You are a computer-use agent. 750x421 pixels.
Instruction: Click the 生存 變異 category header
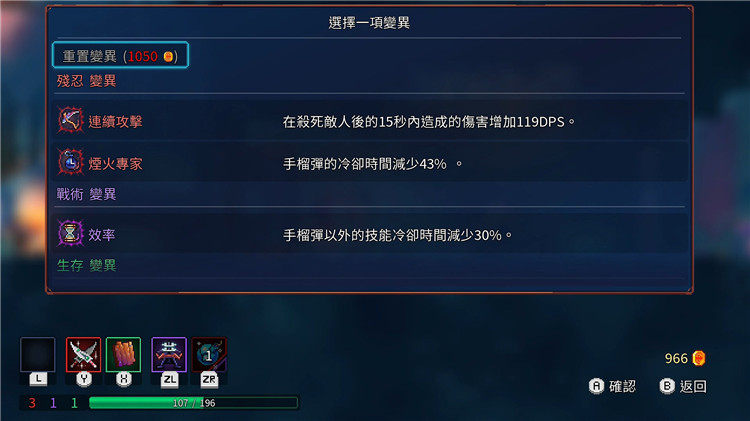[x=87, y=265]
